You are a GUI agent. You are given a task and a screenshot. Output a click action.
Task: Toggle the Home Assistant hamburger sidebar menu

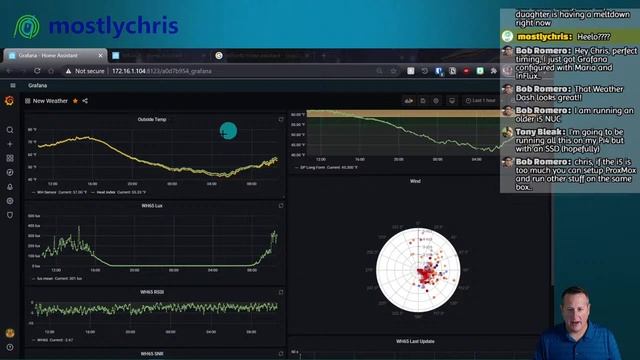[x=13, y=85]
